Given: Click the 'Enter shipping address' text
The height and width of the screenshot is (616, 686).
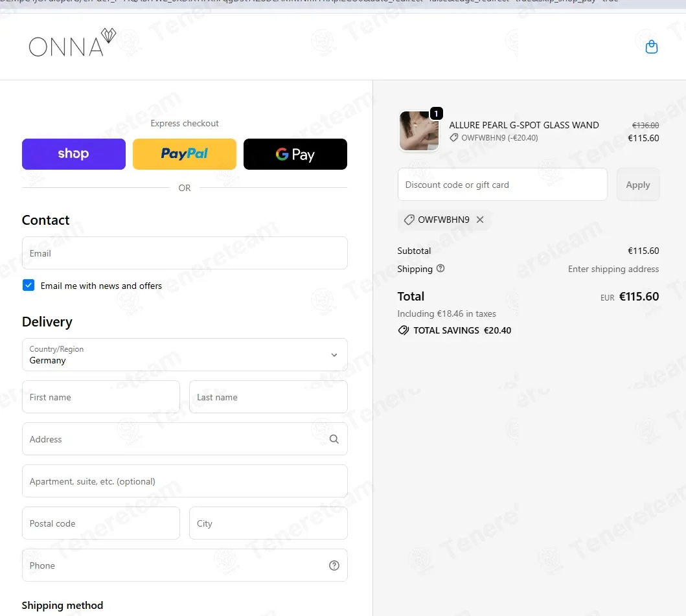Looking at the screenshot, I should [x=613, y=269].
